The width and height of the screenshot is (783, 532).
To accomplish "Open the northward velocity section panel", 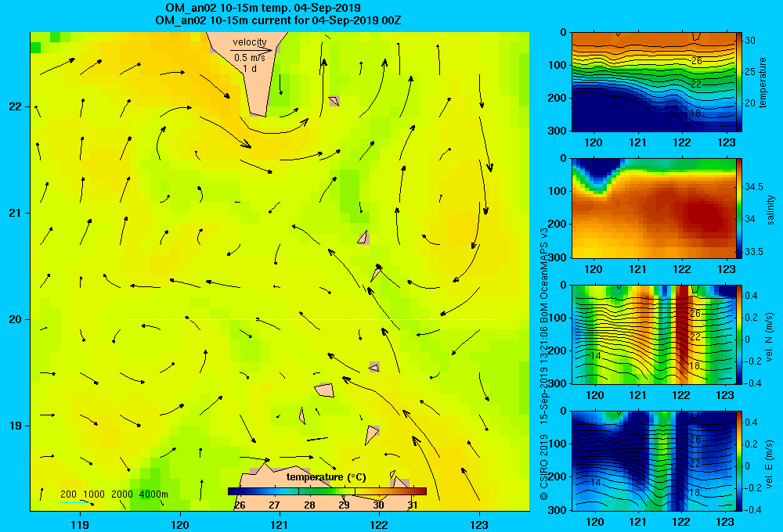I will point(654,334).
